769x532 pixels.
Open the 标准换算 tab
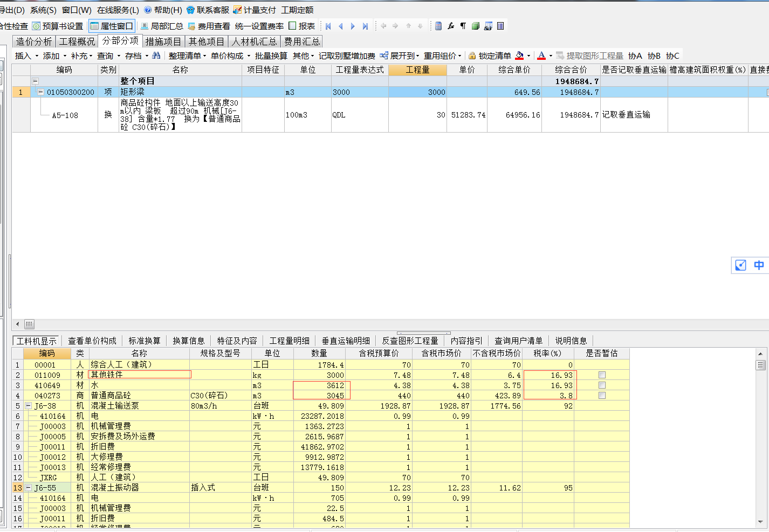[145, 341]
